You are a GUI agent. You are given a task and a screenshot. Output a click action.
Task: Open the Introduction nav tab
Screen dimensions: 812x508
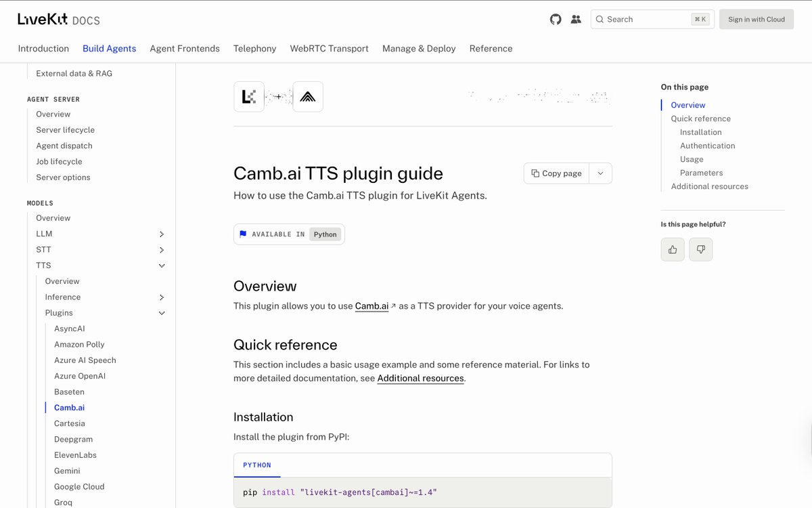[x=43, y=49]
